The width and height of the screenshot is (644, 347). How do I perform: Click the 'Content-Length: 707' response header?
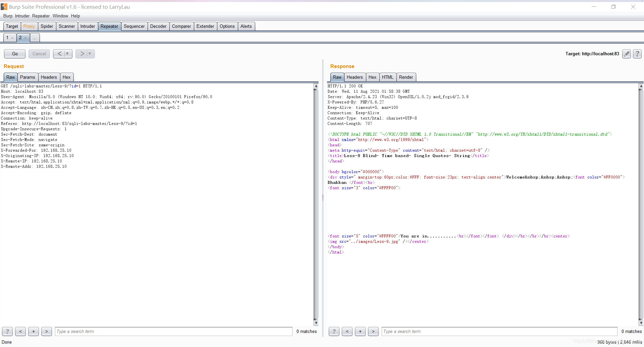pos(350,124)
